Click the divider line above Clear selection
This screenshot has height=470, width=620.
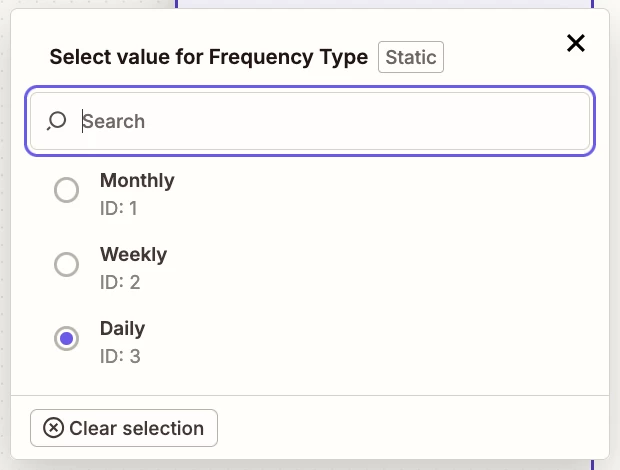(310, 395)
